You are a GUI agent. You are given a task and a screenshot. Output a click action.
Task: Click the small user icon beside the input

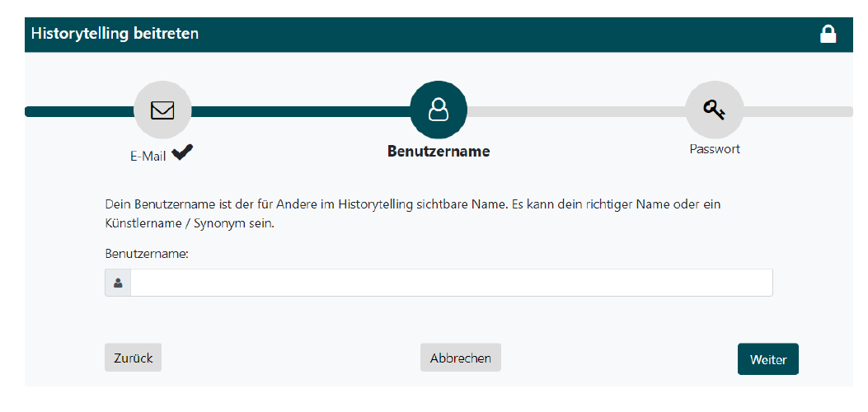(118, 283)
